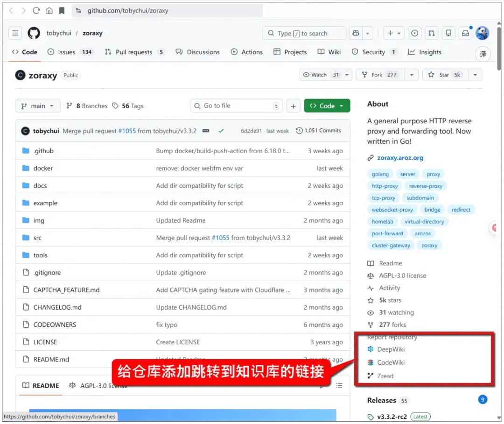Click the translate page icon

[483, 54]
